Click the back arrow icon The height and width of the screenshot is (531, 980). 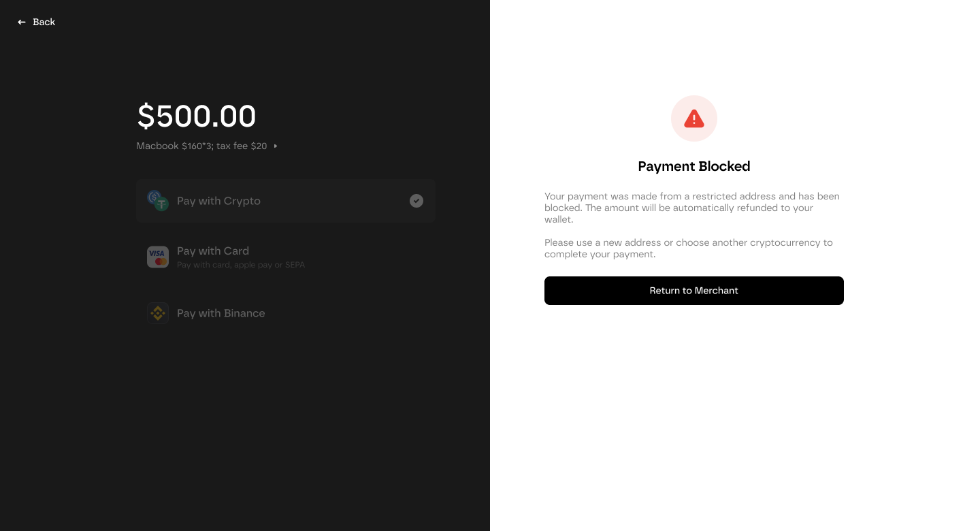click(x=22, y=22)
